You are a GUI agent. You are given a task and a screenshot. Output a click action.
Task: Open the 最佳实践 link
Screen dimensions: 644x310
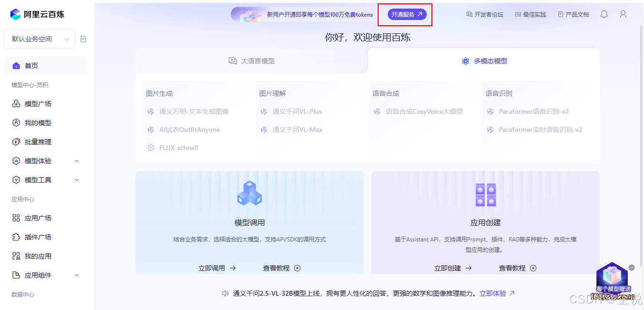coord(530,15)
